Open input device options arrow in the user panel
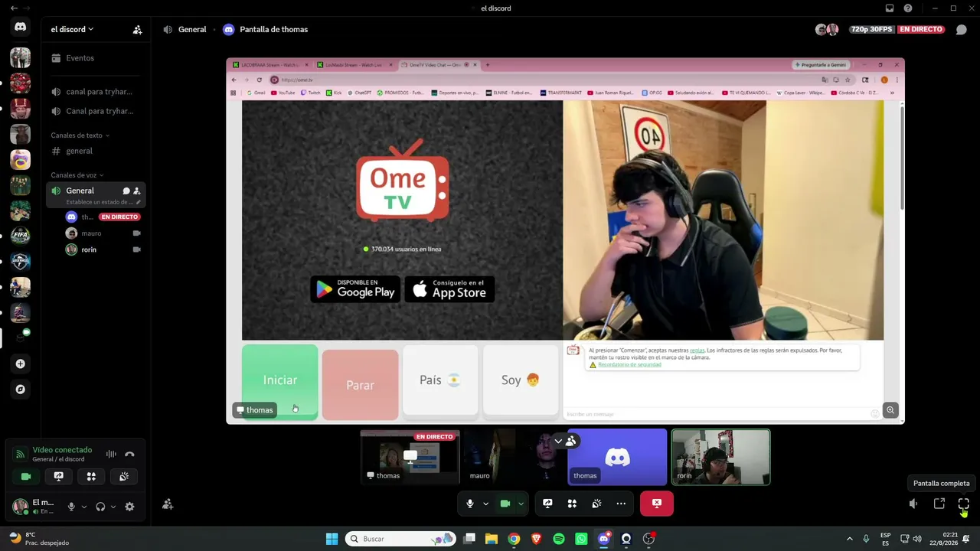Viewport: 980px width, 551px height. (x=83, y=507)
